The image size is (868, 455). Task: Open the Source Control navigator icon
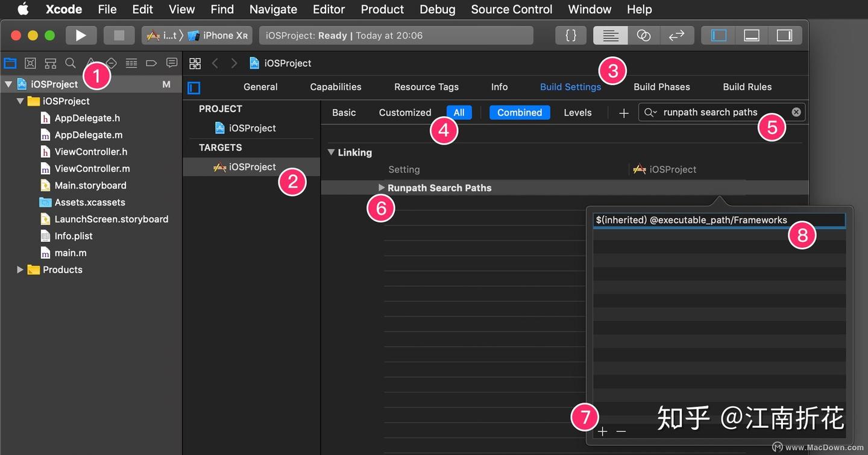[x=30, y=63]
